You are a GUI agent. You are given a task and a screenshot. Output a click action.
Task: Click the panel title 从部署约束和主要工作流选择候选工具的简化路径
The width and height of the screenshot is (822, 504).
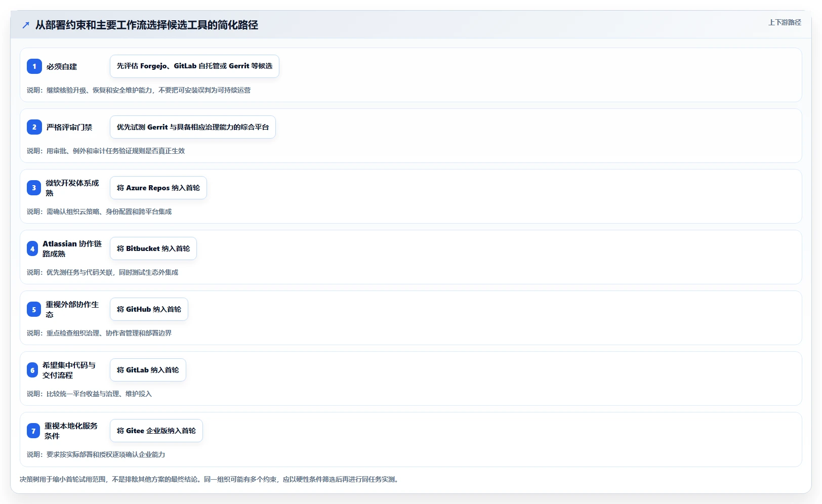coord(147,25)
